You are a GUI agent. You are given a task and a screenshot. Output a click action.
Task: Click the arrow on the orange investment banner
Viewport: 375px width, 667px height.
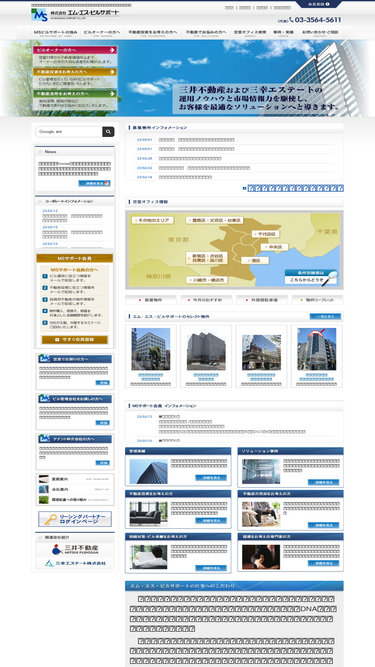coord(112,72)
